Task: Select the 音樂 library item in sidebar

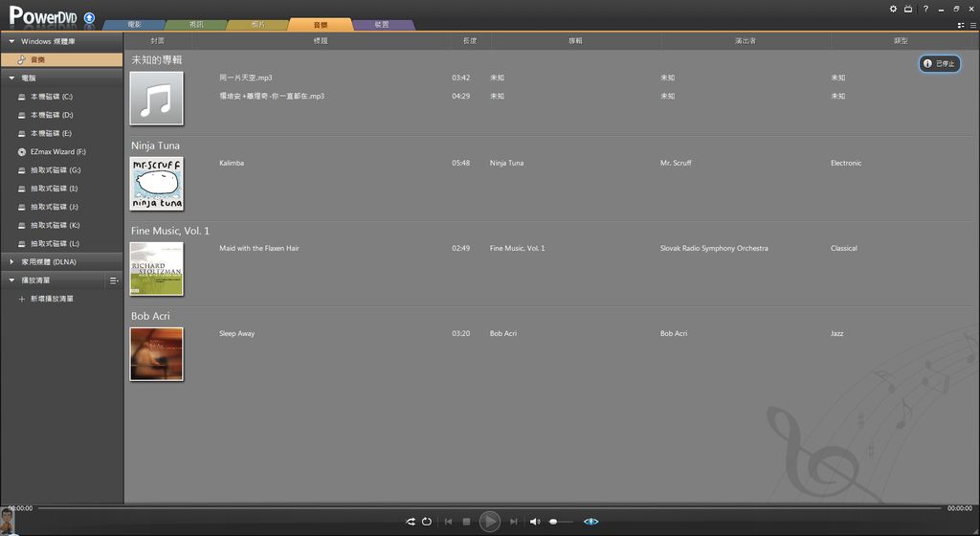Action: tap(62, 59)
